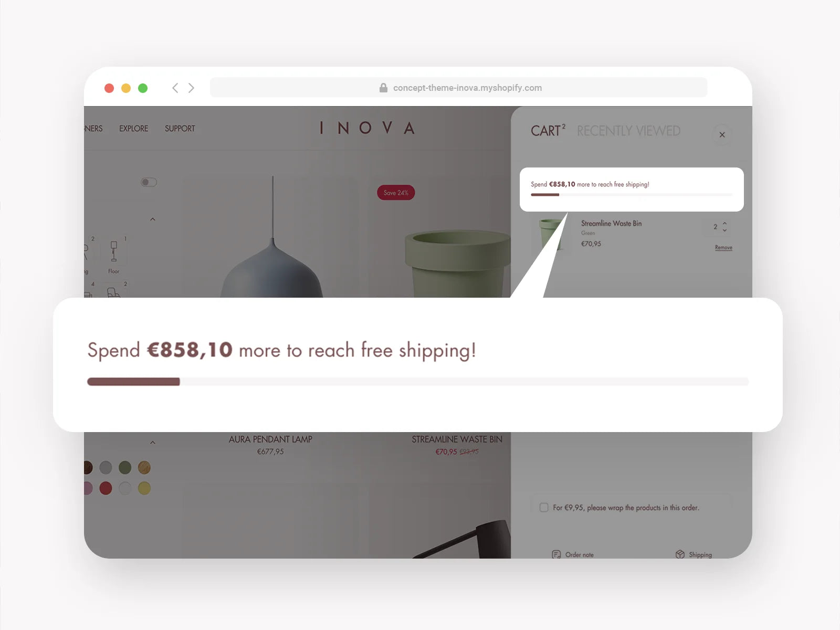Viewport: 840px width, 630px height.
Task: Check the gift wrap for €9,95 checkbox
Action: (x=544, y=508)
